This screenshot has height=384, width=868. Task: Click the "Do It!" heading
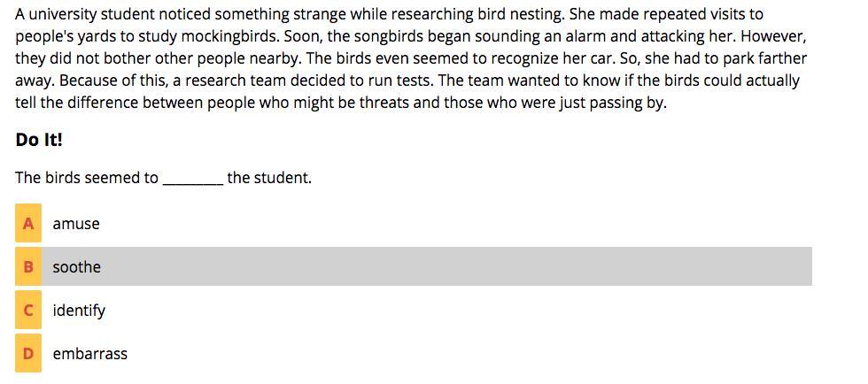pyautogui.click(x=39, y=141)
